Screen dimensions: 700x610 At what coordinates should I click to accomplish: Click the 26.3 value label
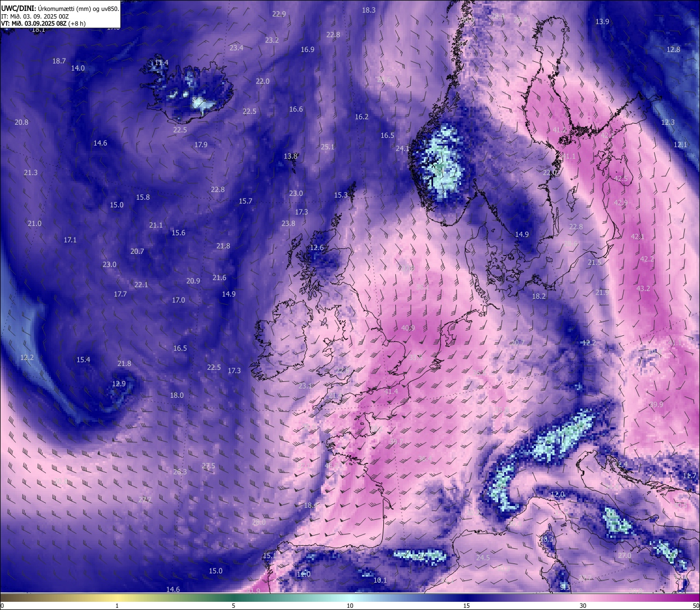[x=180, y=472]
